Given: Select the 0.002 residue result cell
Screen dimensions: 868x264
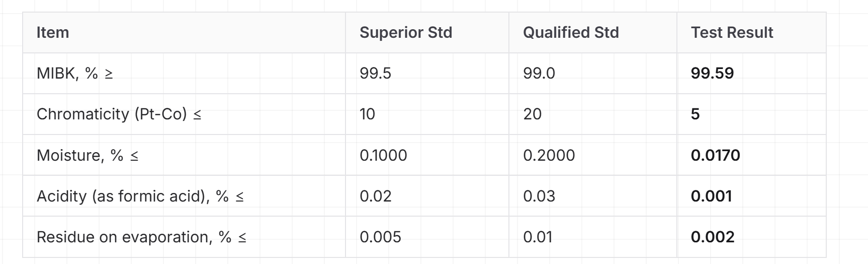Looking at the screenshot, I should click(751, 237).
